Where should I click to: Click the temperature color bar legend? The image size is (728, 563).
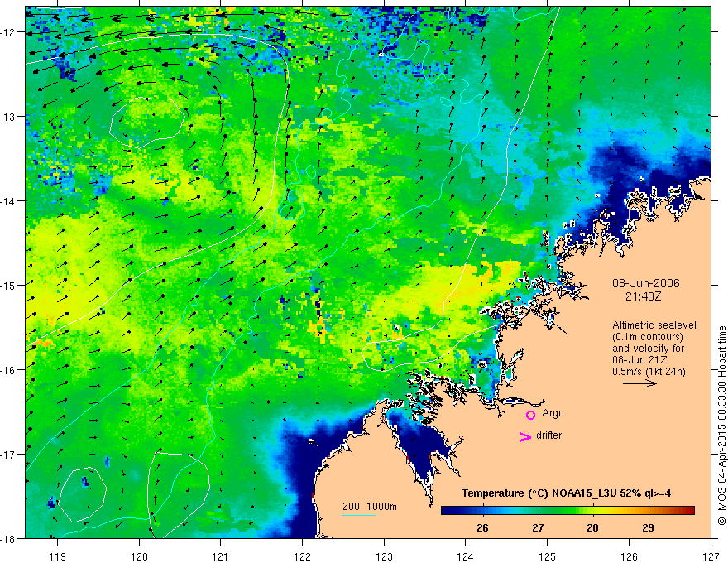(x=568, y=510)
